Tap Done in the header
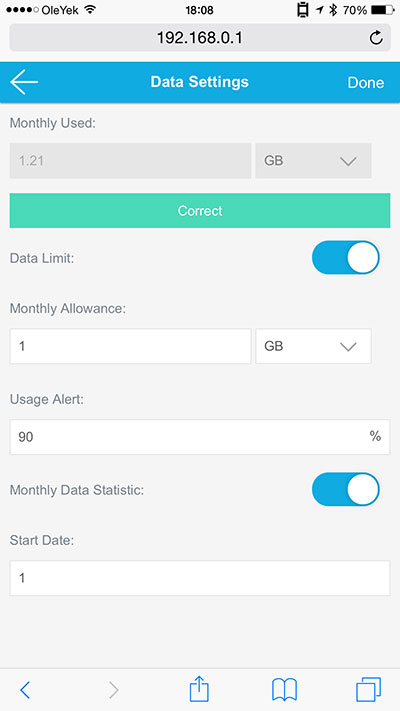 (x=366, y=83)
